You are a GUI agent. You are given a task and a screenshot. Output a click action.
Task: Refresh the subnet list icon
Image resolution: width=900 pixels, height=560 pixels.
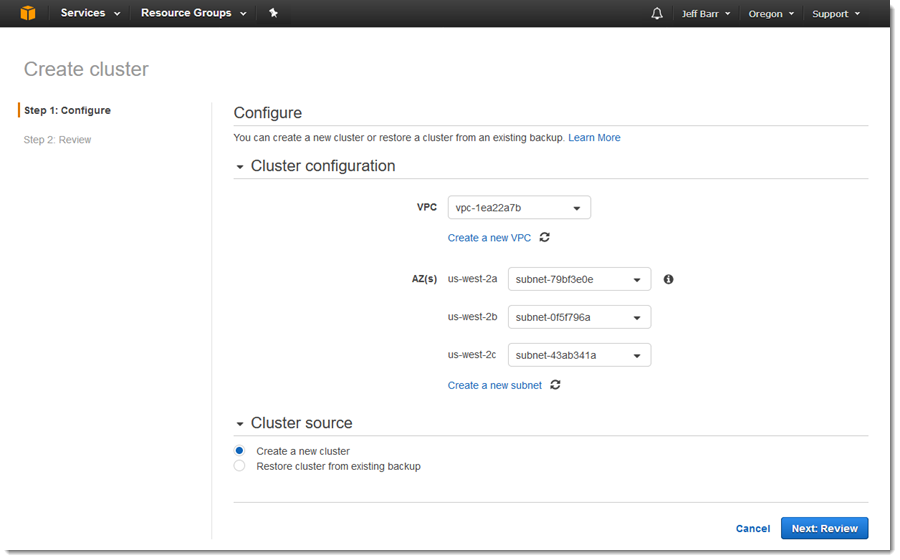(x=555, y=385)
